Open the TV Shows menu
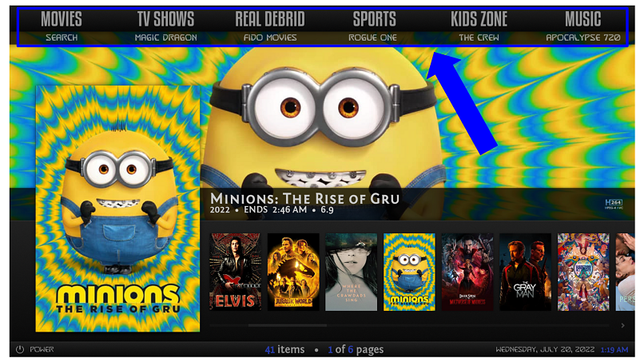This screenshot has width=644, height=362. pos(165,19)
